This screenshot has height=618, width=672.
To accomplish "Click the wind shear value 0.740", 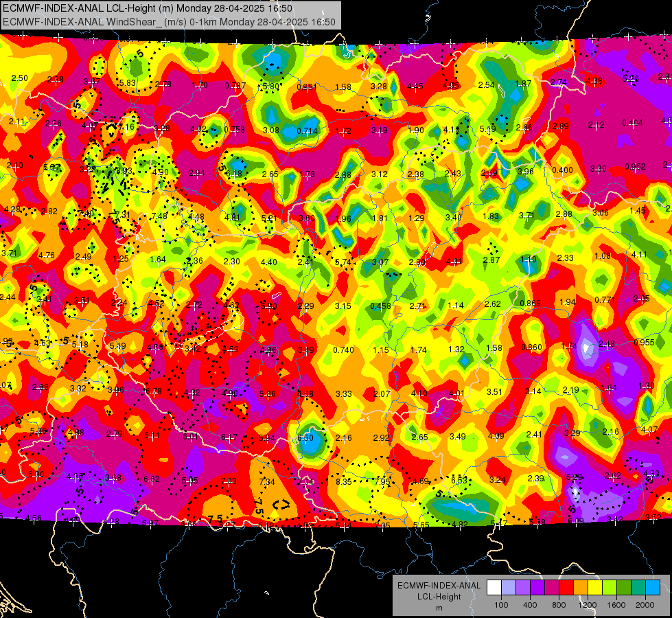I will click(x=343, y=350).
